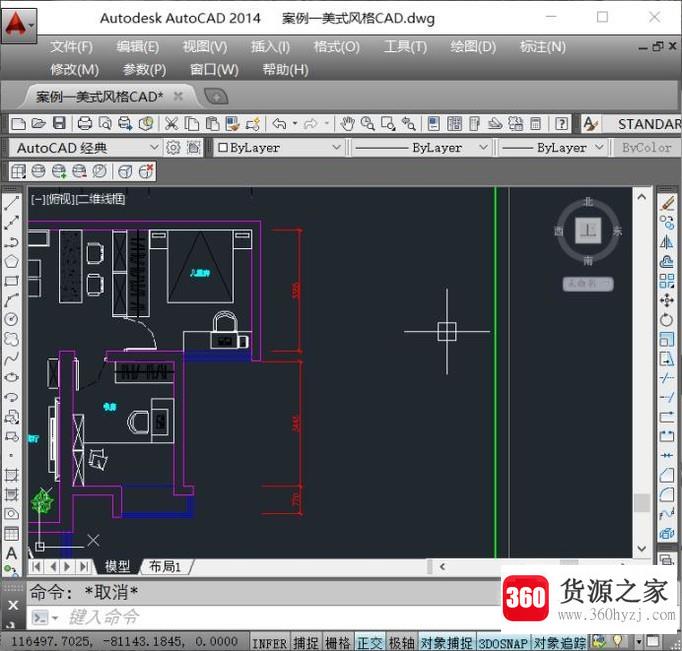The width and height of the screenshot is (682, 651).
Task: Select the Rotate modify tool
Action: tap(666, 320)
